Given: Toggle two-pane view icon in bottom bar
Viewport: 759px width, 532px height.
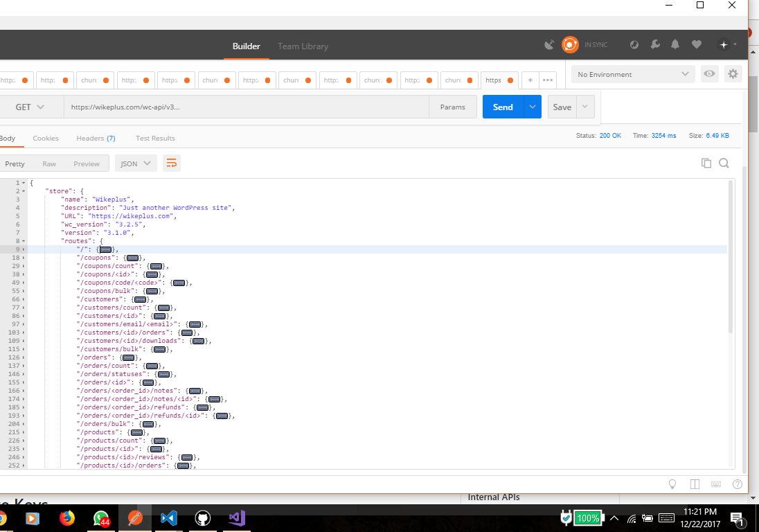Looking at the screenshot, I should click(x=695, y=484).
